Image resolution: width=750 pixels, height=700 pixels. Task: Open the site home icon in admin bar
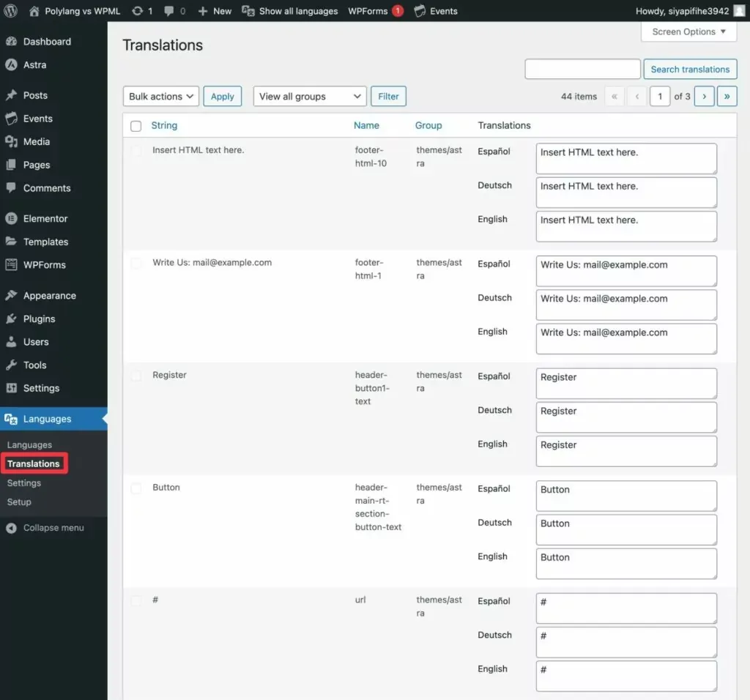pyautogui.click(x=34, y=11)
